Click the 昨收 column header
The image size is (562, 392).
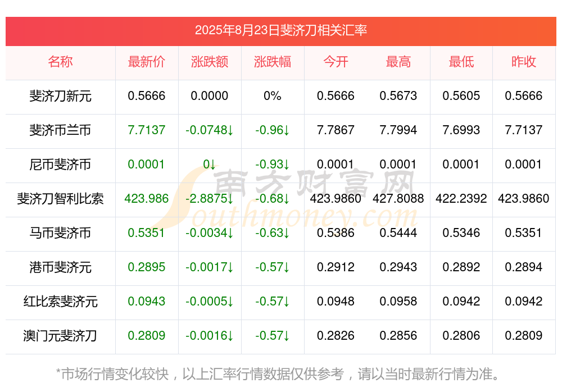coord(524,62)
